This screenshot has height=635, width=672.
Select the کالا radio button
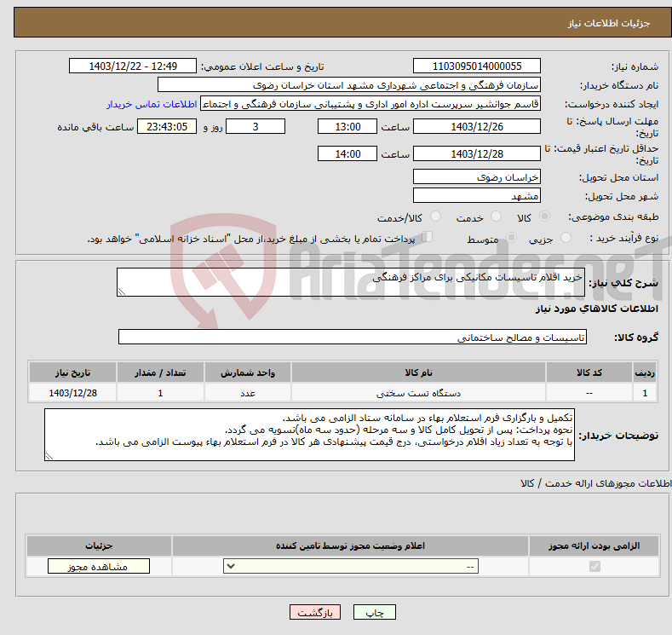(544, 216)
